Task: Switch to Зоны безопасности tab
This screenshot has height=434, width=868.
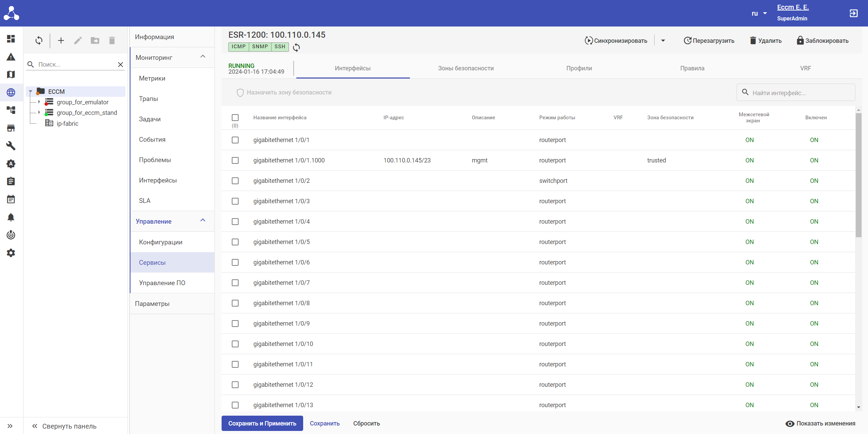Action: tap(466, 68)
